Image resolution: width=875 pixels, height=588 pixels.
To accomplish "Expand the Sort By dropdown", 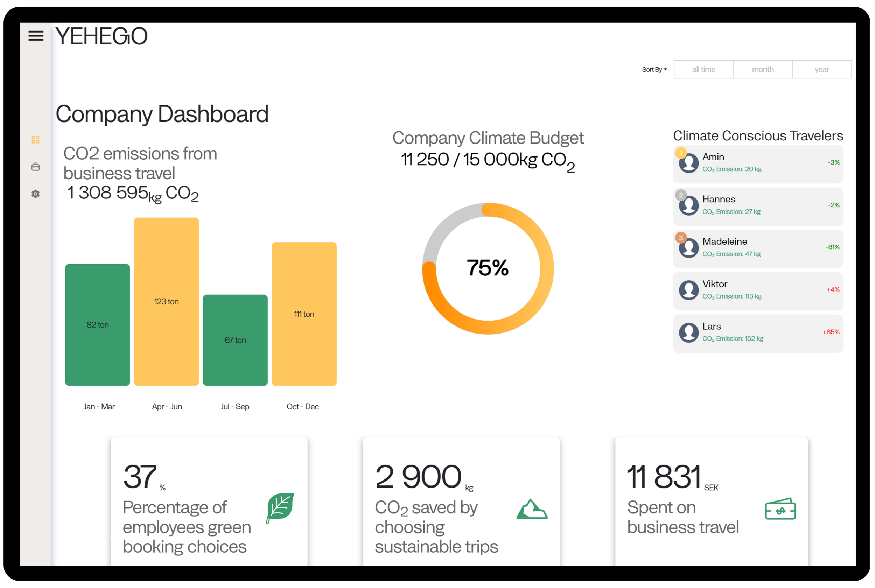I will (x=654, y=69).
